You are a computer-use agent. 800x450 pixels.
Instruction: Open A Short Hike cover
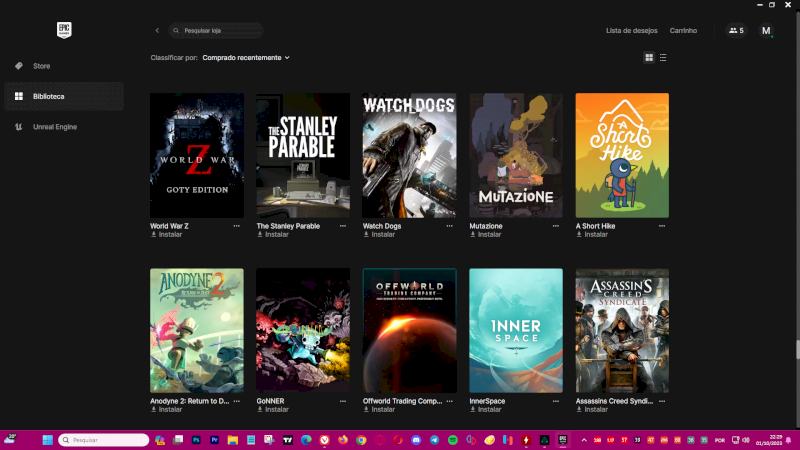[622, 155]
